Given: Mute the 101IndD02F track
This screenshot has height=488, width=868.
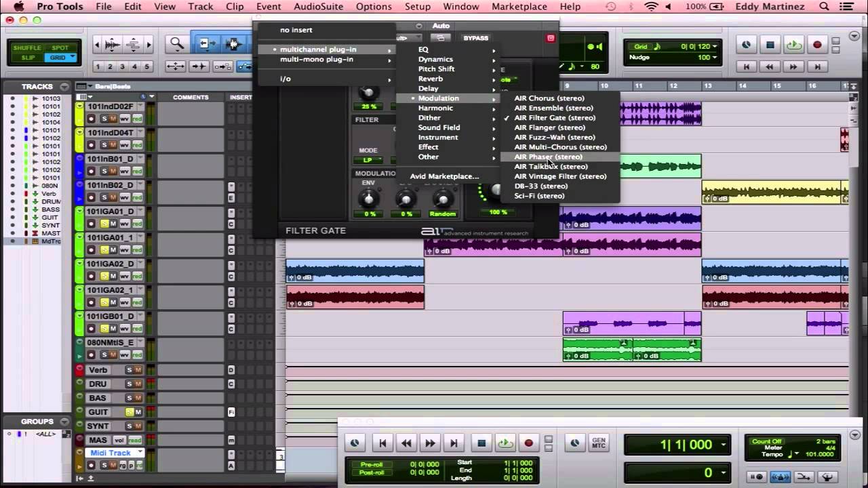Looking at the screenshot, I should pos(114,119).
